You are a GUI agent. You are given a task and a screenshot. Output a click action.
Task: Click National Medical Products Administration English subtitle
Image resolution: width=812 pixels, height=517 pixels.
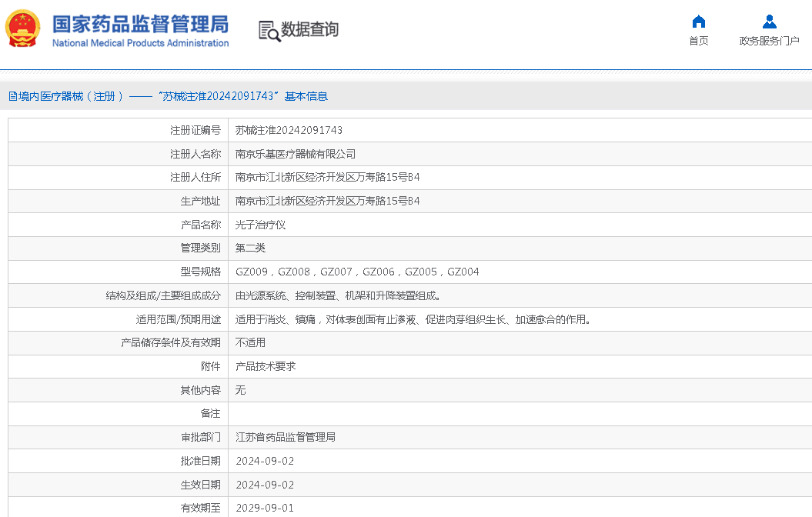click(x=140, y=43)
